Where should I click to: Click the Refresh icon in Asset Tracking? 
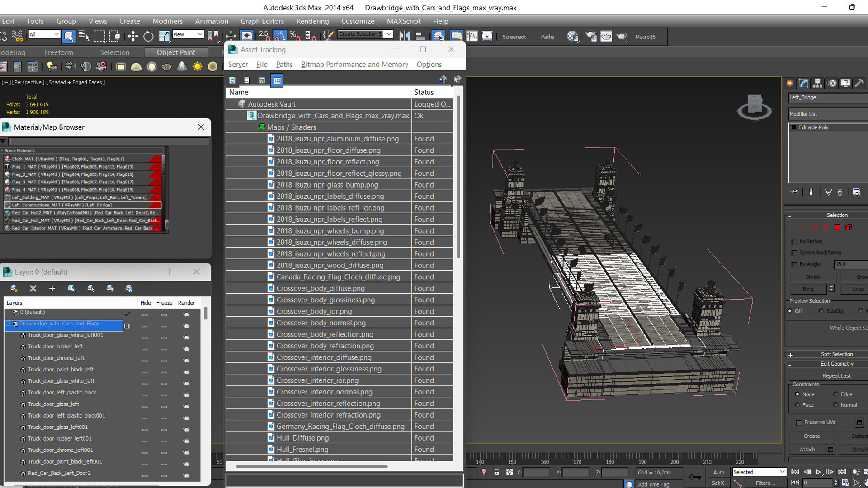tap(232, 80)
